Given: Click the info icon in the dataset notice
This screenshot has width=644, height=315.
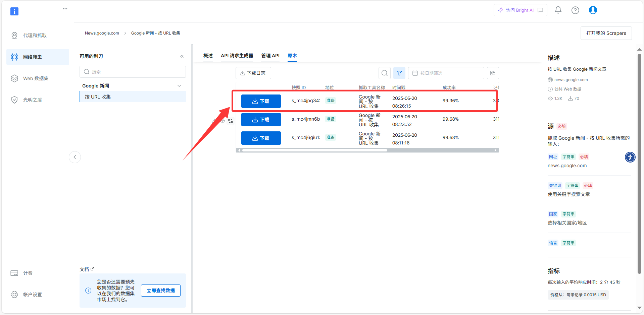Looking at the screenshot, I should pyautogui.click(x=88, y=291).
